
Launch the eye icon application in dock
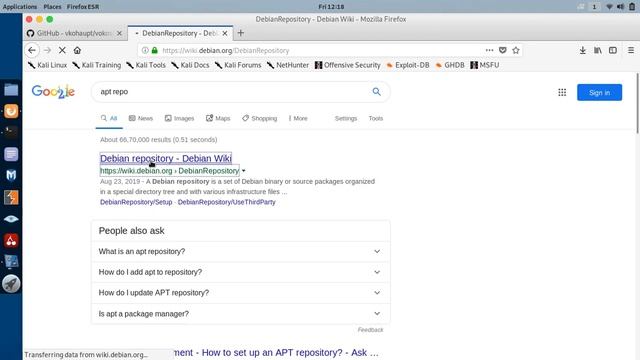(x=11, y=219)
